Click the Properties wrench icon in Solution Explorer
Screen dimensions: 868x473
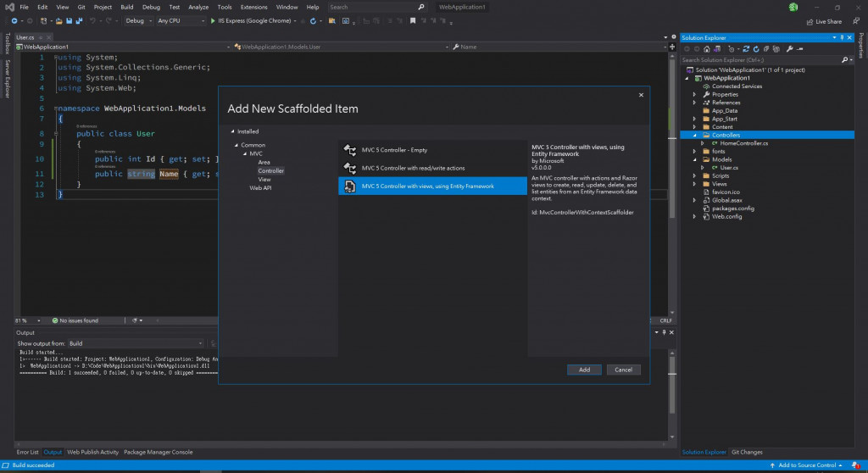pyautogui.click(x=790, y=49)
